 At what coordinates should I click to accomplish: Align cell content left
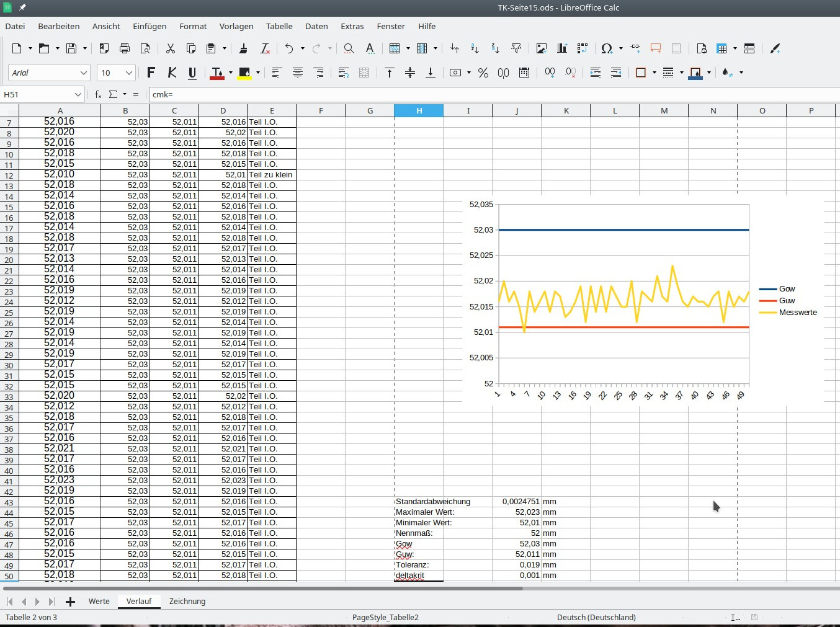click(277, 73)
